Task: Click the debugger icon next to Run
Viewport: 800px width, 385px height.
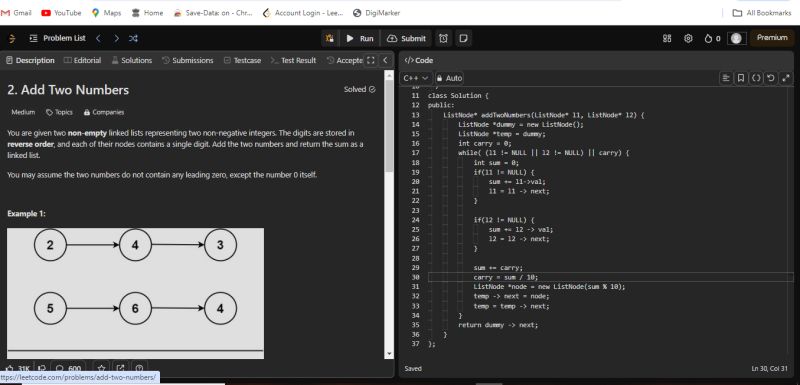Action: pyautogui.click(x=330, y=38)
